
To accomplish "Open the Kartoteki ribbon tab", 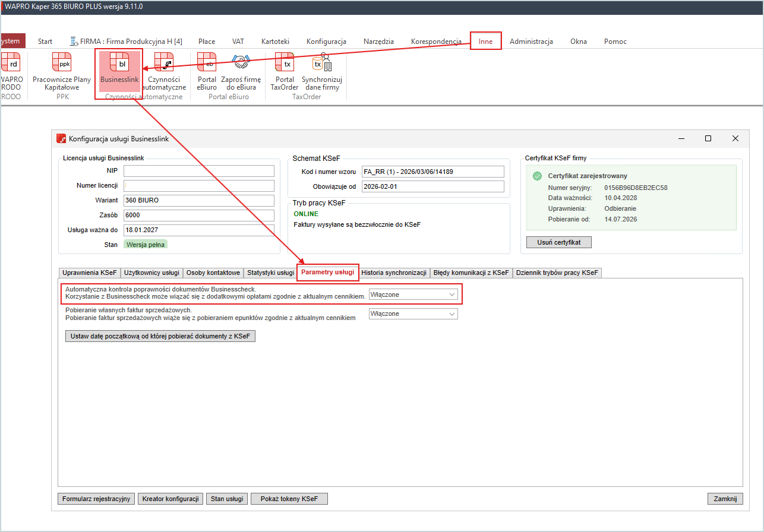I will [x=275, y=41].
